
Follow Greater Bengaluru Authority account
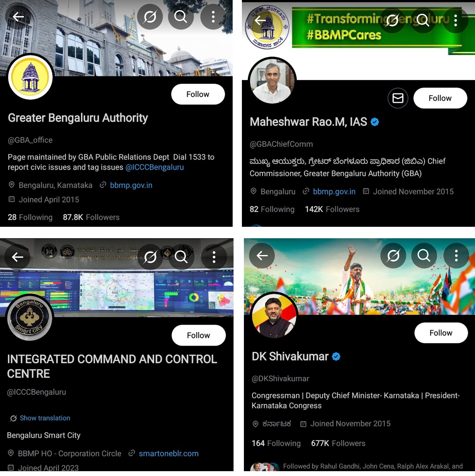click(x=198, y=94)
